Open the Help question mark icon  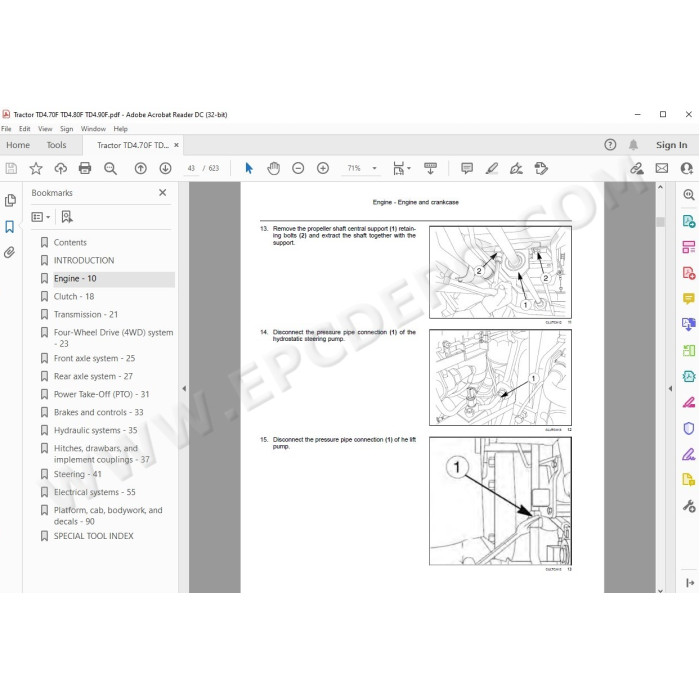[610, 145]
